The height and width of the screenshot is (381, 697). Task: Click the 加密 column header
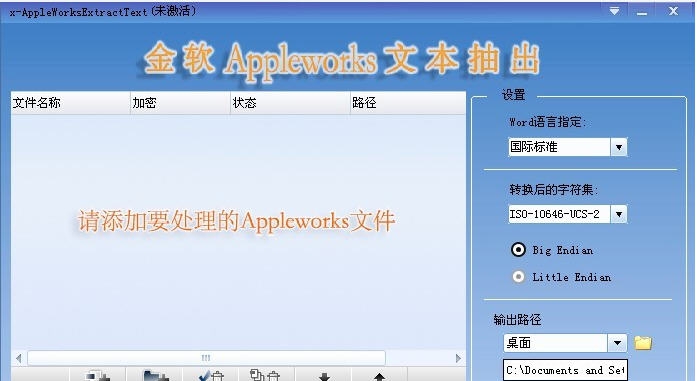click(180, 103)
